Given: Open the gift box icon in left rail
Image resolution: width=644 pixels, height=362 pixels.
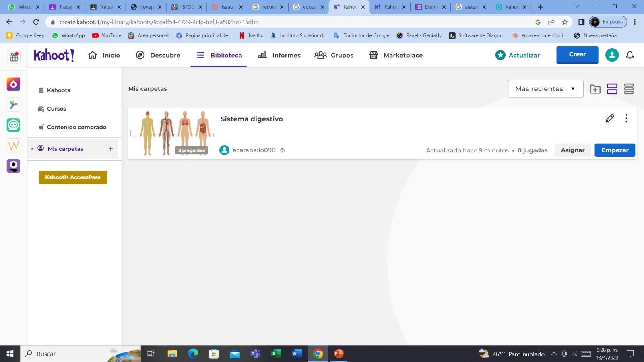Looking at the screenshot, I should pos(14,57).
